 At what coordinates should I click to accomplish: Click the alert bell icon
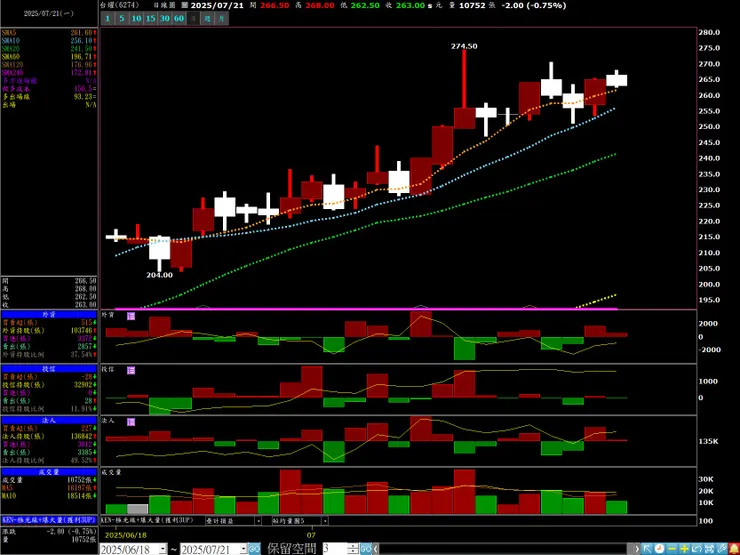click(x=734, y=549)
